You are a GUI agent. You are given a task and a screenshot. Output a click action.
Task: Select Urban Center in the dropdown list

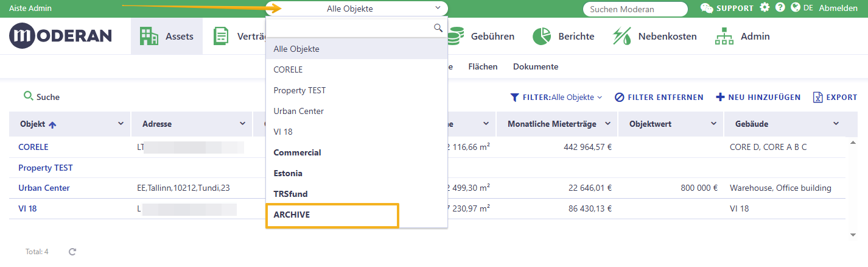(357, 111)
